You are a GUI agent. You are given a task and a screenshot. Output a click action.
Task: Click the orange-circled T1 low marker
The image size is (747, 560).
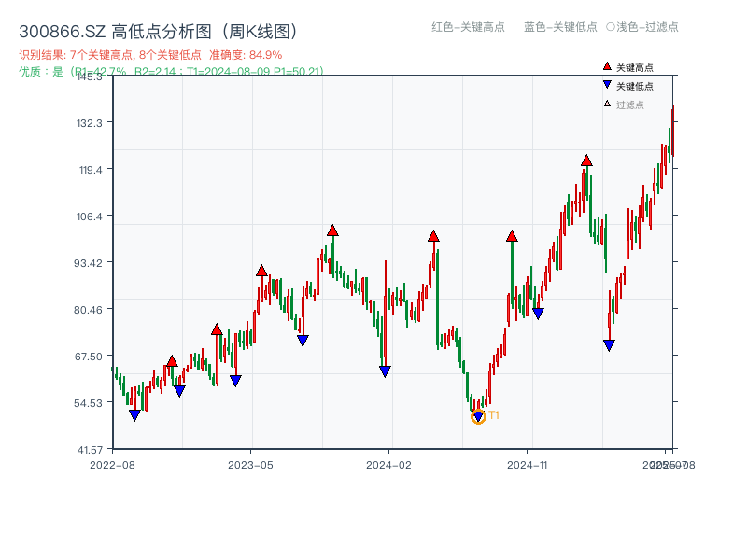pos(478,416)
